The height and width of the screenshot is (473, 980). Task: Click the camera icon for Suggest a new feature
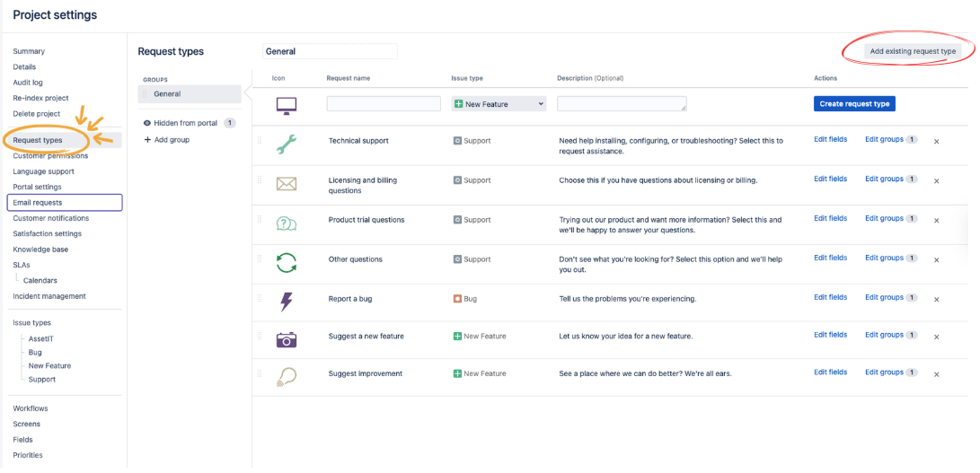coord(287,339)
